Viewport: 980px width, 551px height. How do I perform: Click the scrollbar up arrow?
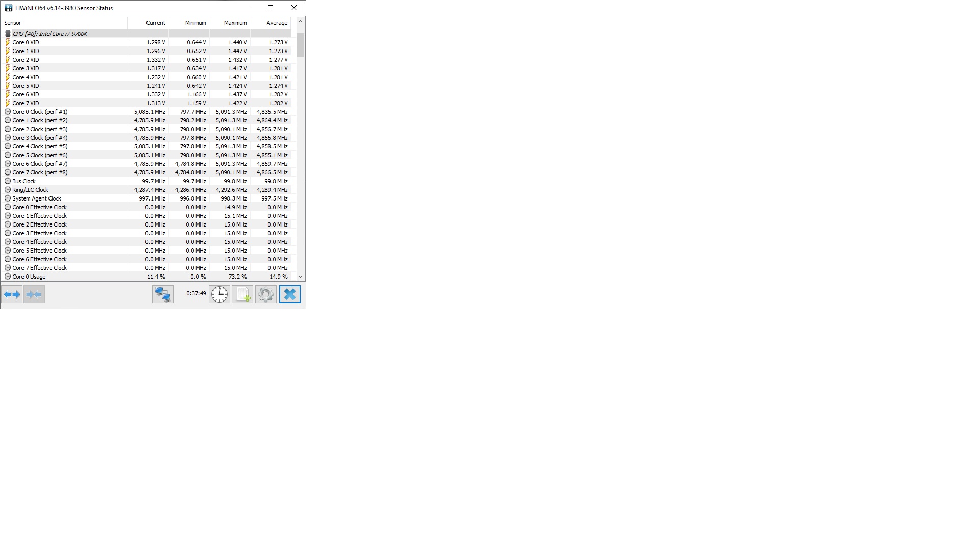300,22
